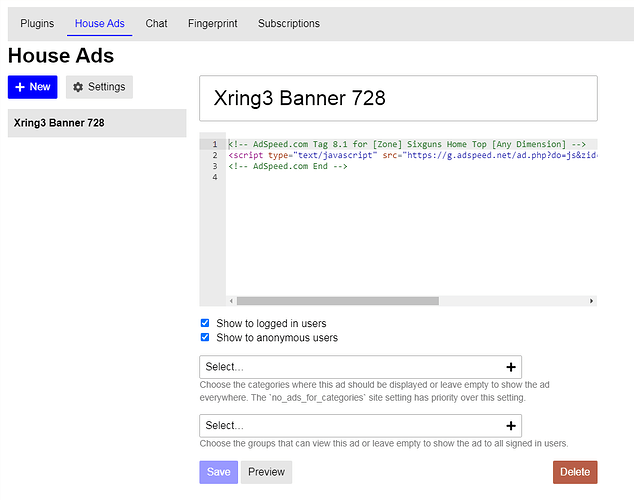Toggle Show to anonymous users
Image resolution: width=634 pixels, height=500 pixels.
(x=205, y=337)
